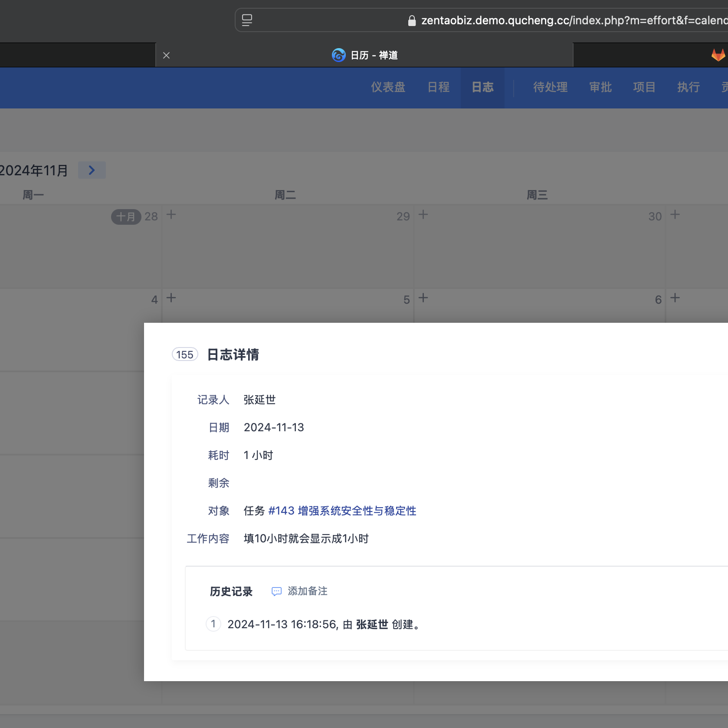Open the 仪表盘 dashboard menu
The height and width of the screenshot is (728, 728).
[x=388, y=87]
